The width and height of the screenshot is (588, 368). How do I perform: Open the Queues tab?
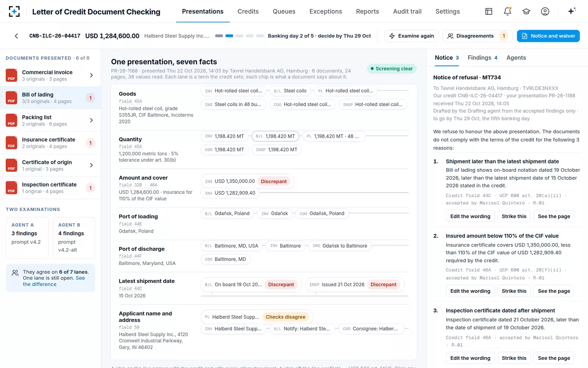[284, 11]
